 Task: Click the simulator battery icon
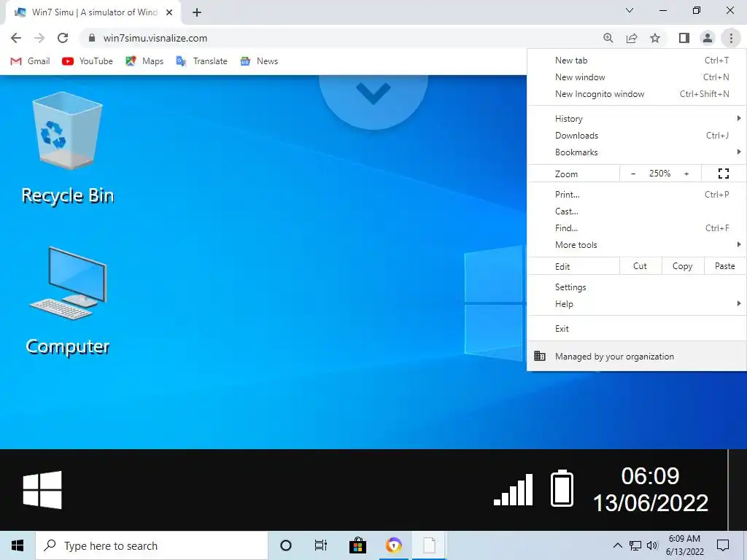click(x=562, y=488)
